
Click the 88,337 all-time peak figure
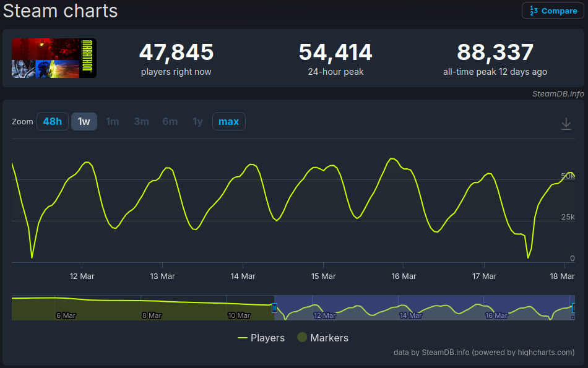click(x=495, y=52)
